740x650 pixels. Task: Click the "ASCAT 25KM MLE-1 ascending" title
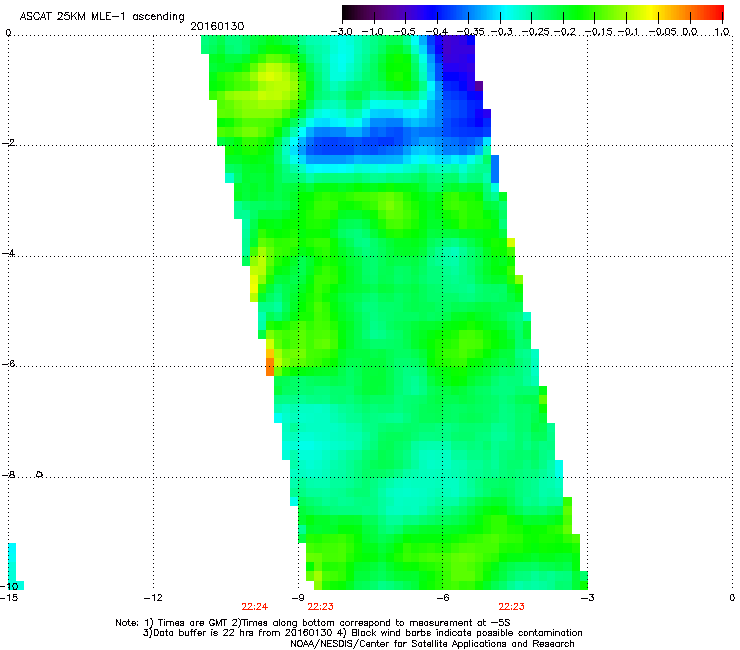102,17
